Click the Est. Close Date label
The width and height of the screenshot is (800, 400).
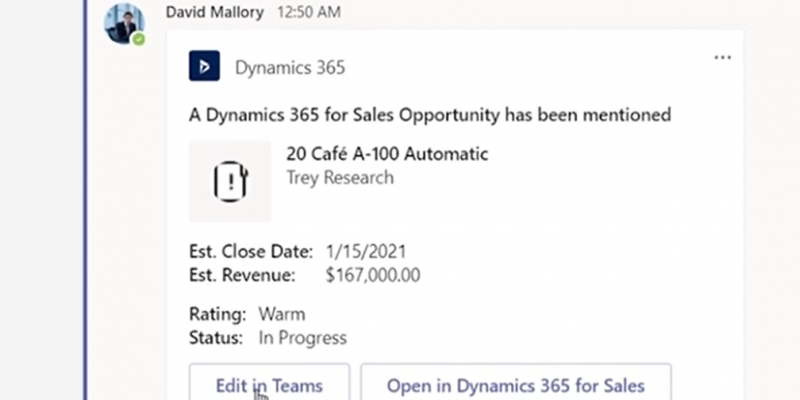pos(251,252)
